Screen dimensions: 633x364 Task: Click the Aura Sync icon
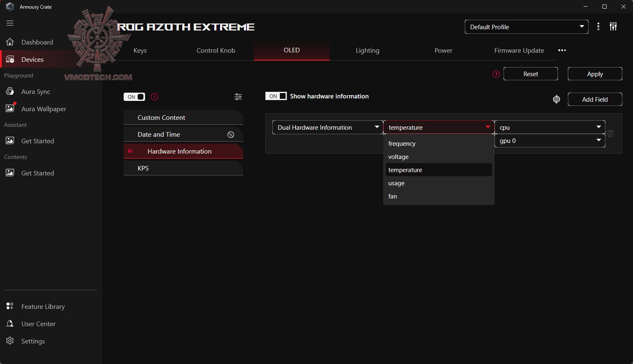pyautogui.click(x=10, y=91)
